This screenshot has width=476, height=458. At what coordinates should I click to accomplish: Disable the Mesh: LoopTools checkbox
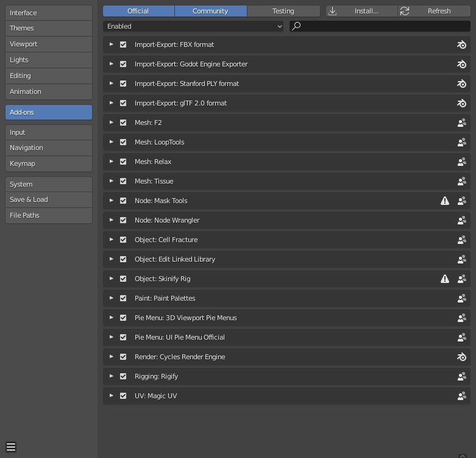pyautogui.click(x=123, y=142)
